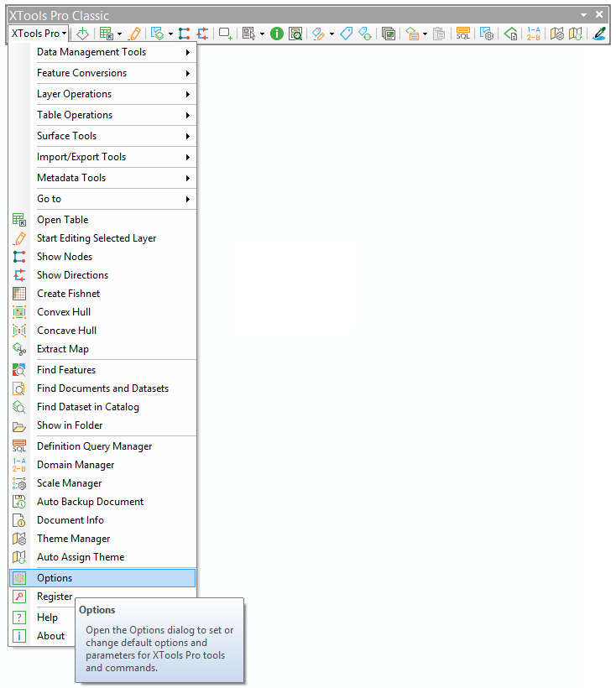Click the select-by-cursor list toolbar icon
The height and width of the screenshot is (688, 616).
click(248, 34)
